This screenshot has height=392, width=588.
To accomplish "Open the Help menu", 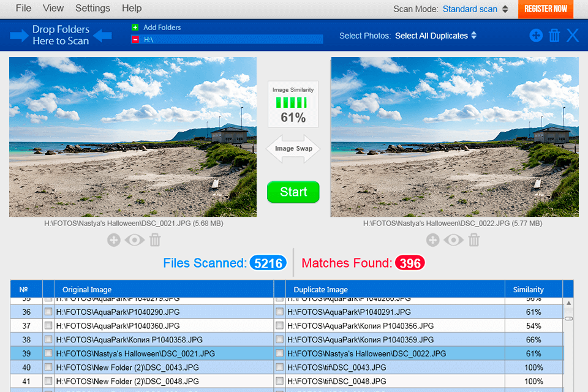I will pos(132,8).
